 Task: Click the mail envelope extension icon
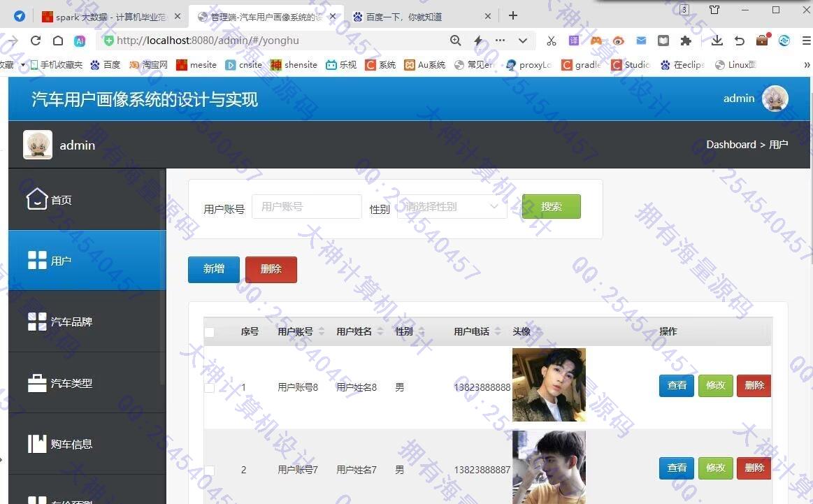coord(641,41)
